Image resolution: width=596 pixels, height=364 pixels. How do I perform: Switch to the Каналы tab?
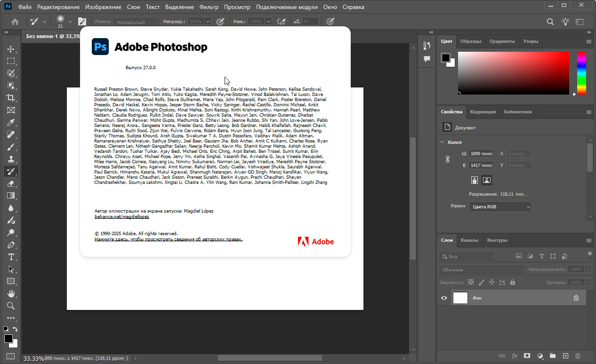pos(469,240)
